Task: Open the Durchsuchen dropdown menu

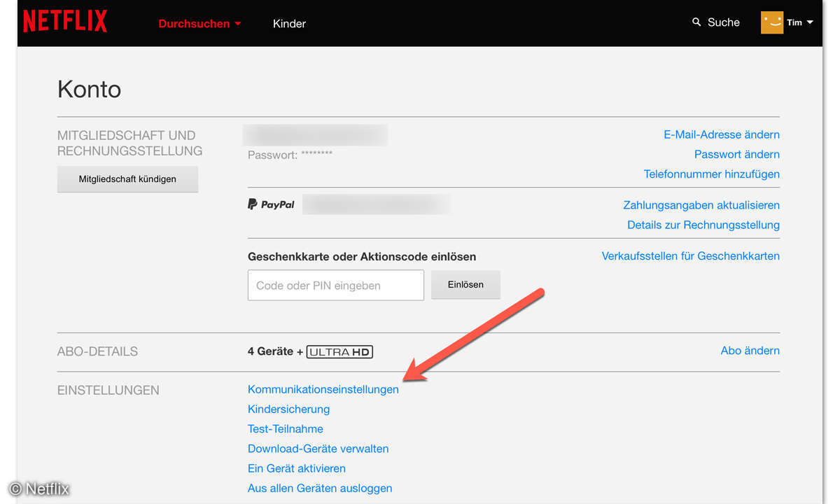Action: point(199,23)
